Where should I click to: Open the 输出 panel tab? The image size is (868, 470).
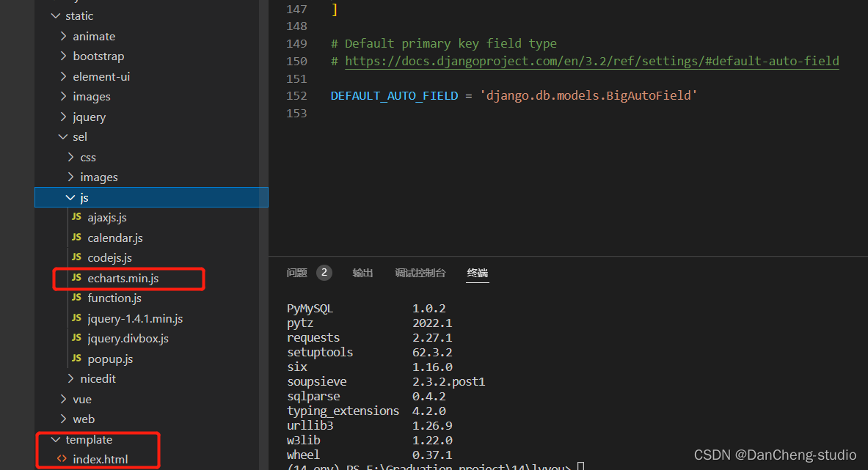pyautogui.click(x=362, y=273)
